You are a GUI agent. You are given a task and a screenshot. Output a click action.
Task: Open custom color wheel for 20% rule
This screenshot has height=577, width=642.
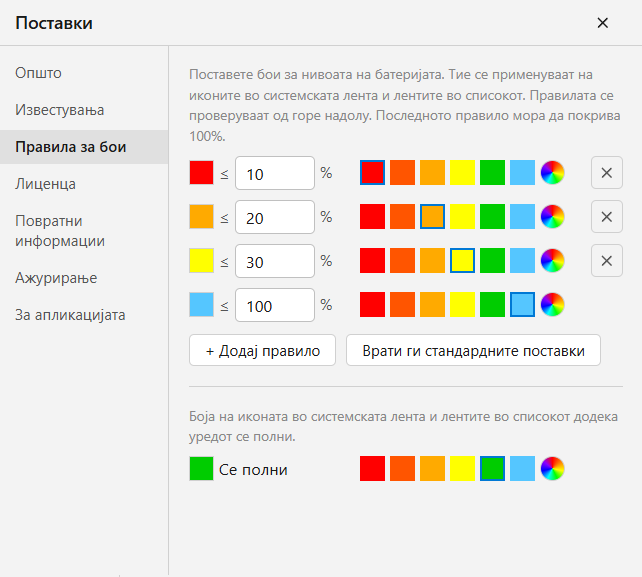[552, 217]
